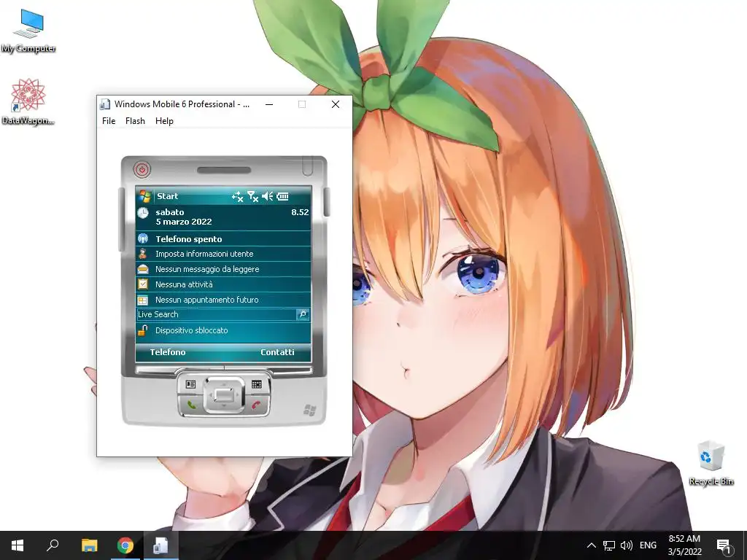Tap the date text 5 marzo 2022
Image resolution: width=747 pixels, height=560 pixels.
183,222
